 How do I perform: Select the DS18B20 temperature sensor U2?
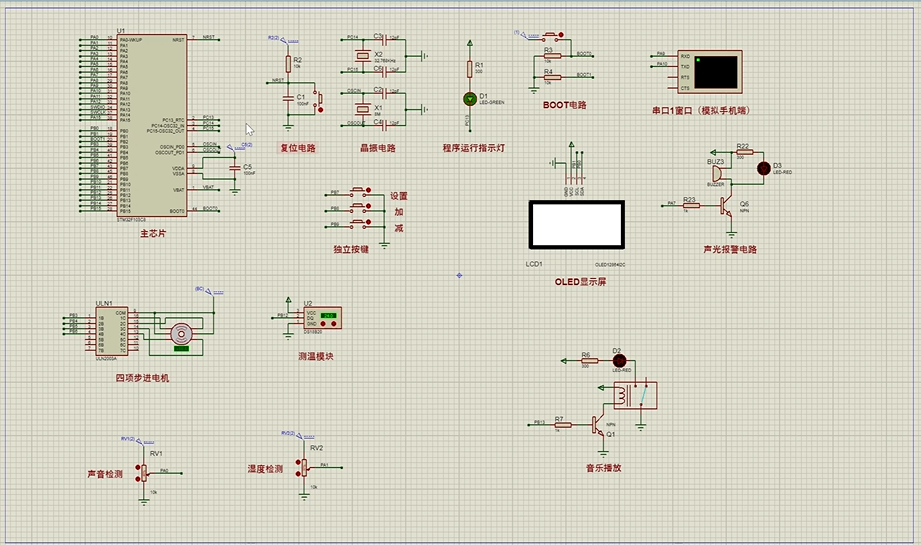pyautogui.click(x=325, y=318)
